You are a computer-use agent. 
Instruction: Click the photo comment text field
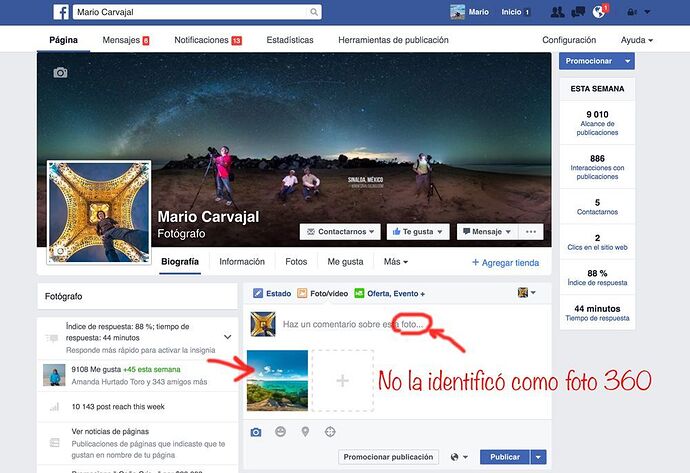pyautogui.click(x=352, y=324)
